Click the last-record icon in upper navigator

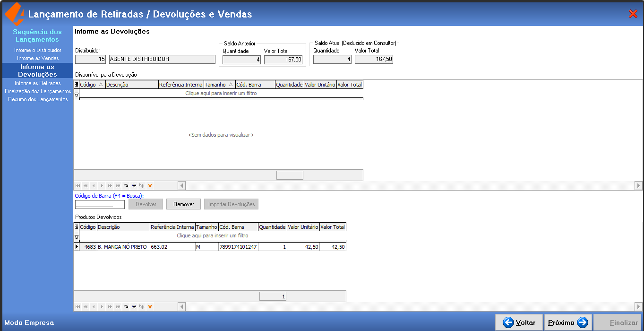click(x=118, y=186)
